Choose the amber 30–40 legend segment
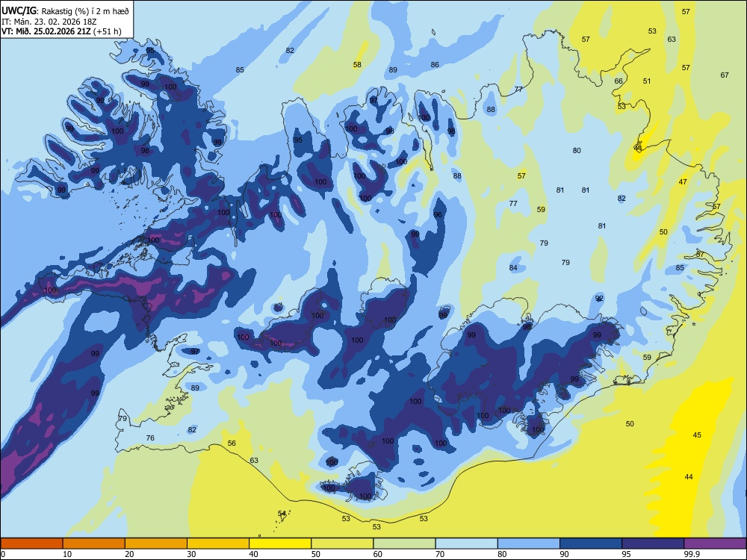The width and height of the screenshot is (747, 560). (x=218, y=544)
